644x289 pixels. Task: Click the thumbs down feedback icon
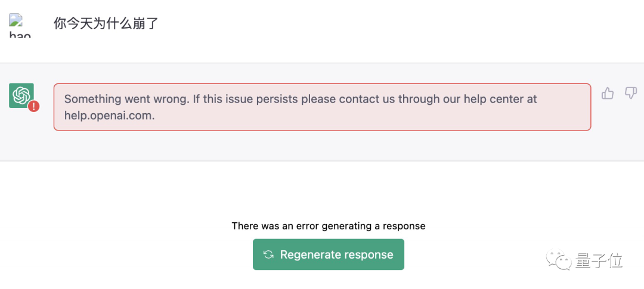630,94
